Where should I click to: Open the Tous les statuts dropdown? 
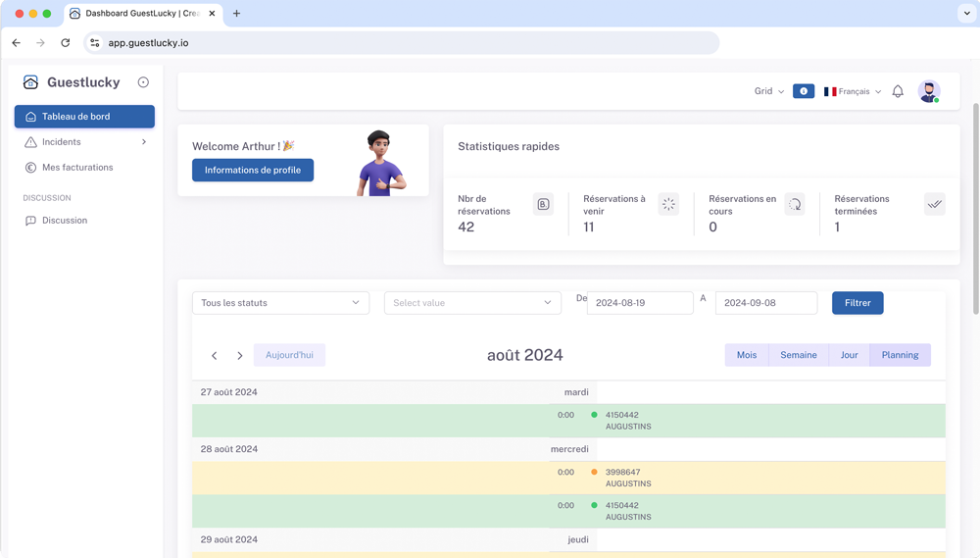280,303
